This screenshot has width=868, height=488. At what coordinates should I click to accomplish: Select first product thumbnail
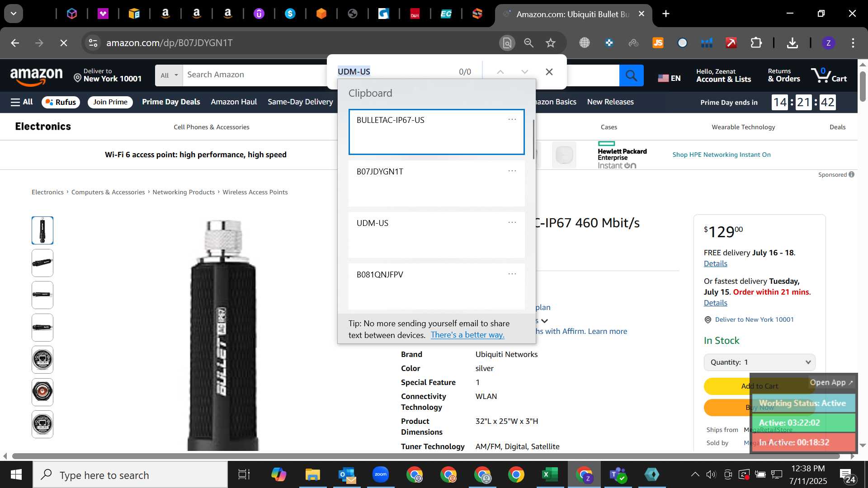[42, 230]
